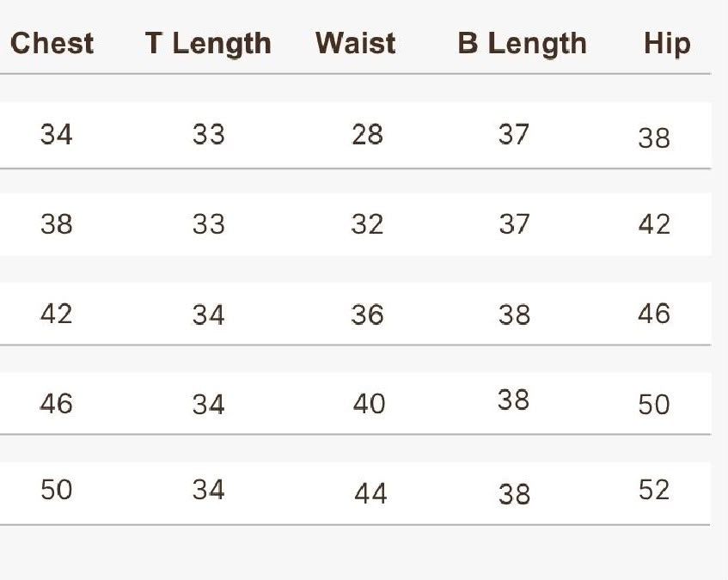Click hip value 50 in fourth row
The height and width of the screenshot is (580, 728).
(x=654, y=404)
